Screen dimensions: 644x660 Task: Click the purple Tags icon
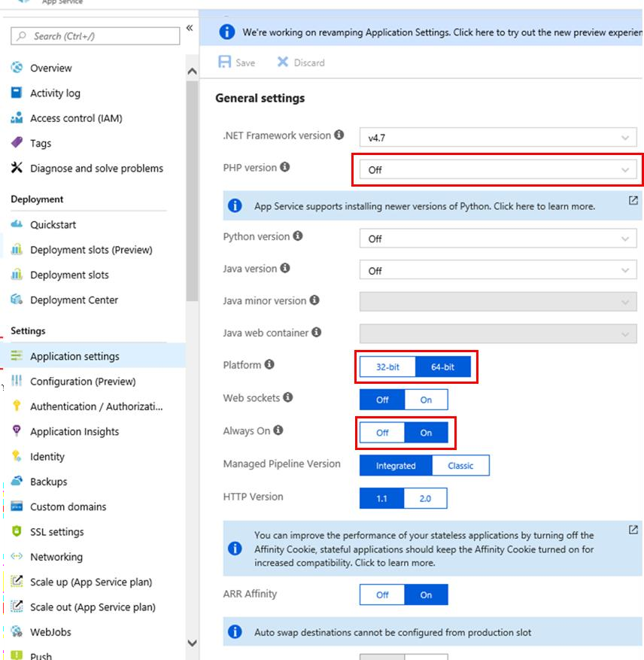17,143
